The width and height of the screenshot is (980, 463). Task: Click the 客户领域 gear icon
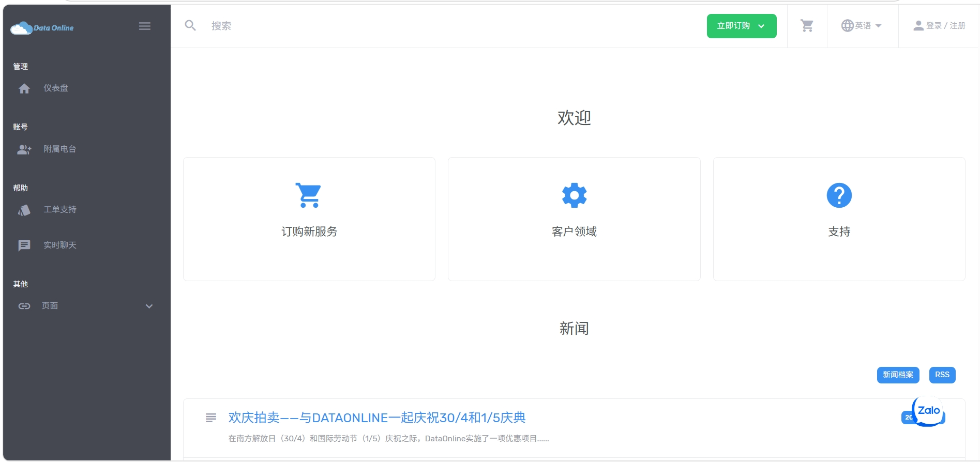(x=574, y=195)
